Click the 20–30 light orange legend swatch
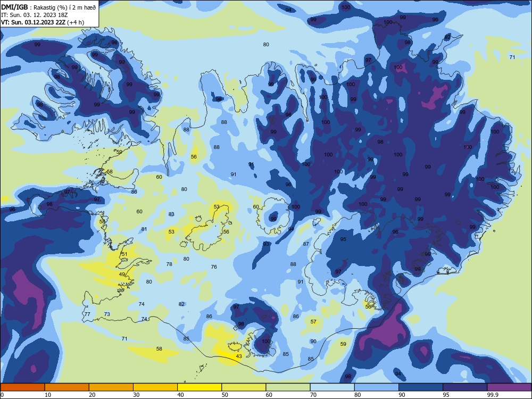The width and height of the screenshot is (532, 399). tap(111, 387)
